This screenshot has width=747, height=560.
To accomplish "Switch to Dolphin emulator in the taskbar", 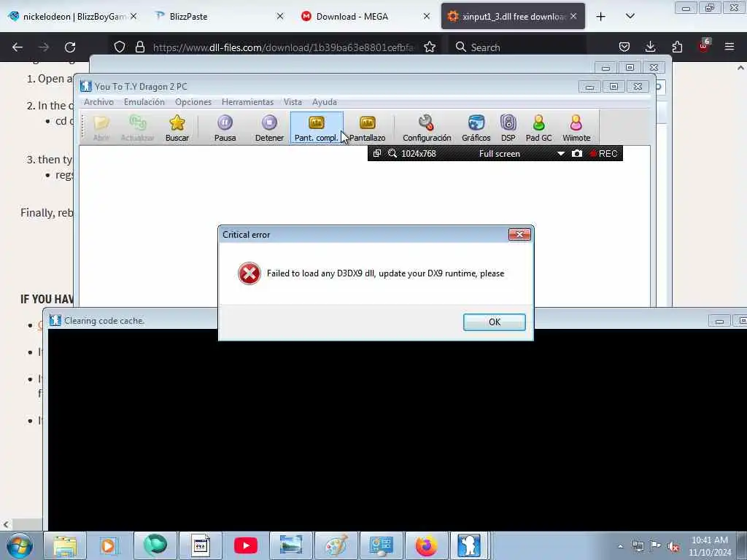I will (469, 545).
